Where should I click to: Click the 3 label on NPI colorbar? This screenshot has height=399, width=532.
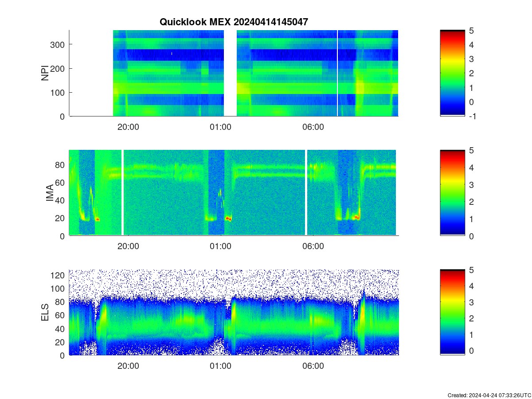click(471, 59)
